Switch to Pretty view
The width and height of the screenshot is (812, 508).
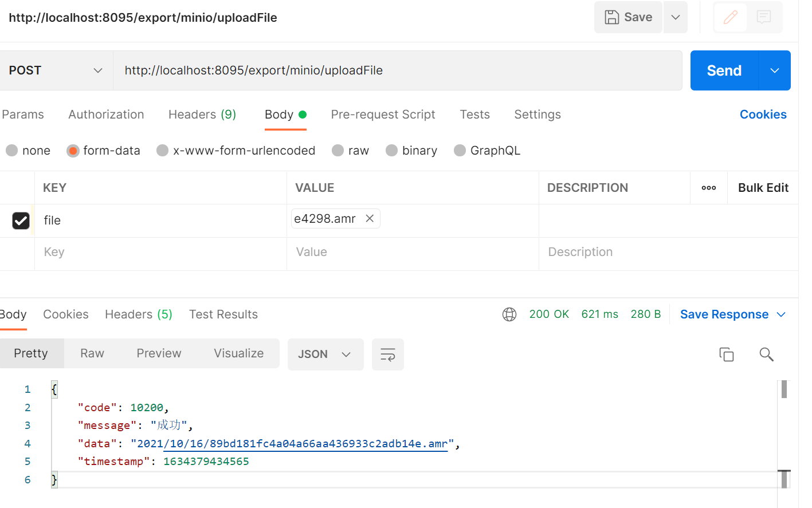(x=31, y=353)
